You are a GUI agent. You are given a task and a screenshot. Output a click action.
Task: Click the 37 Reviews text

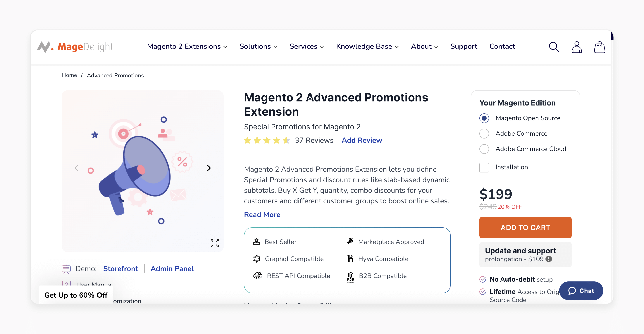tap(314, 140)
